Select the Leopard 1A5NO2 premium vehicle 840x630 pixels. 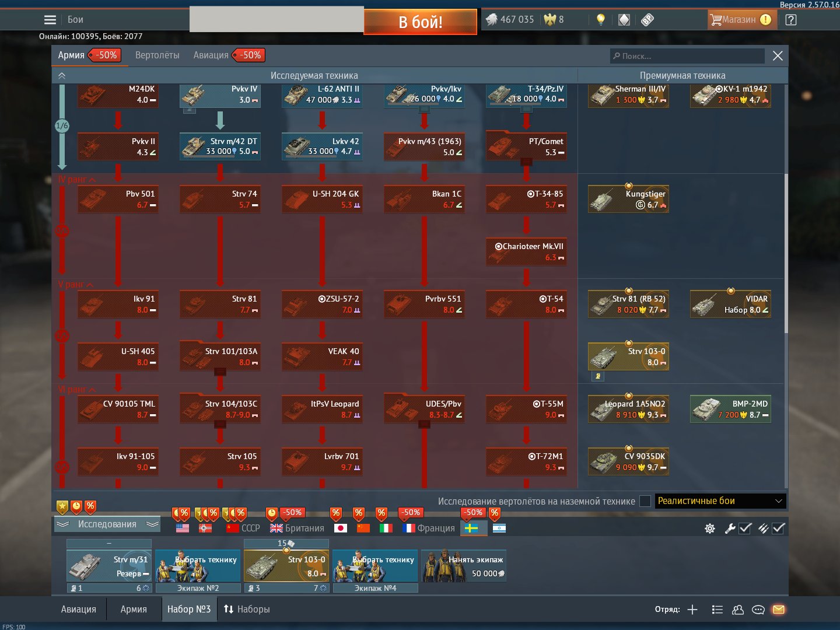click(x=628, y=409)
